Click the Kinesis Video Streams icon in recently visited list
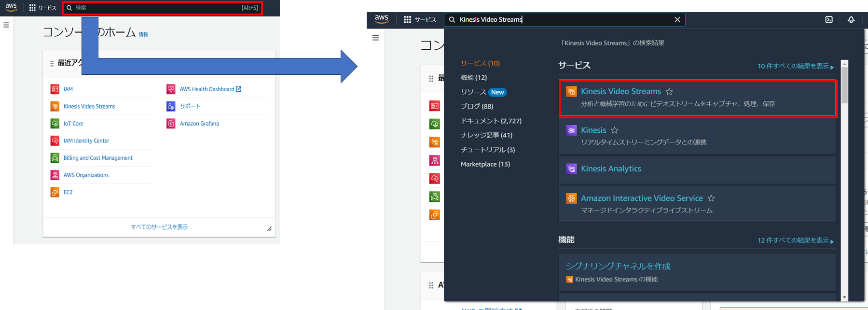Screen dimensions: 868x310 tap(55, 106)
